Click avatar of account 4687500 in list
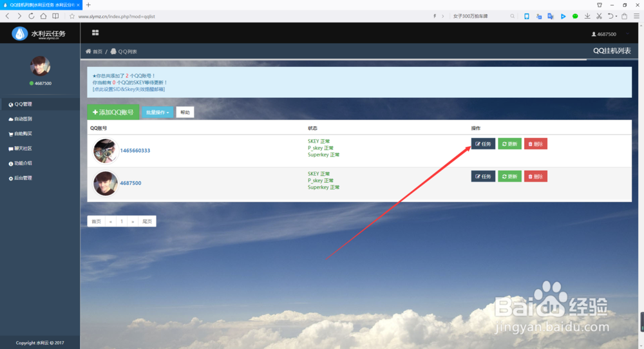The image size is (644, 349). point(105,183)
